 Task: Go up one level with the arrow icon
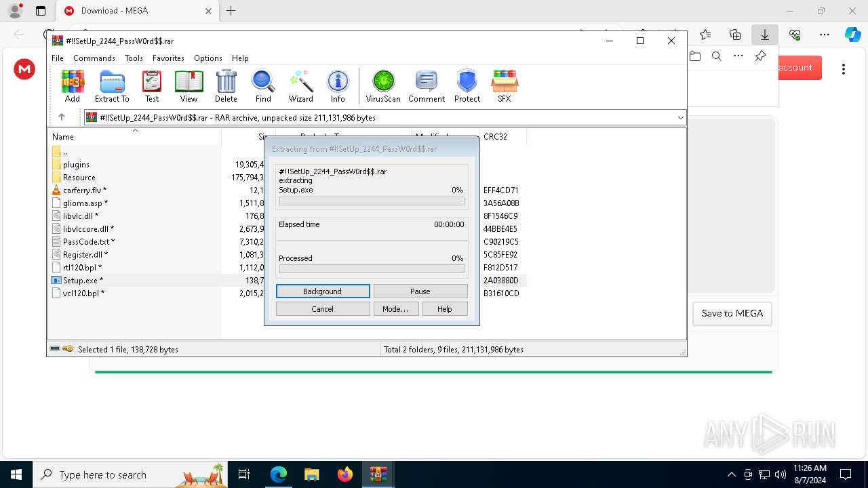click(62, 117)
